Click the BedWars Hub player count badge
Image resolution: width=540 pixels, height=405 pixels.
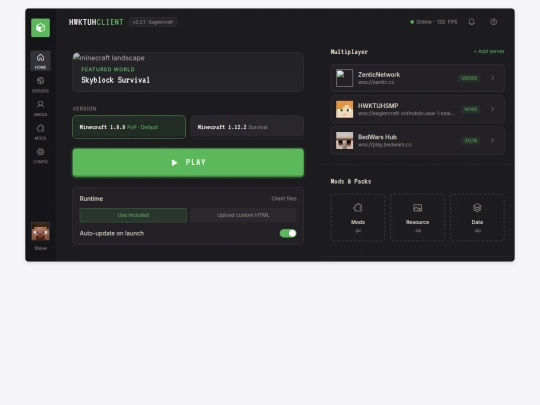tap(470, 141)
